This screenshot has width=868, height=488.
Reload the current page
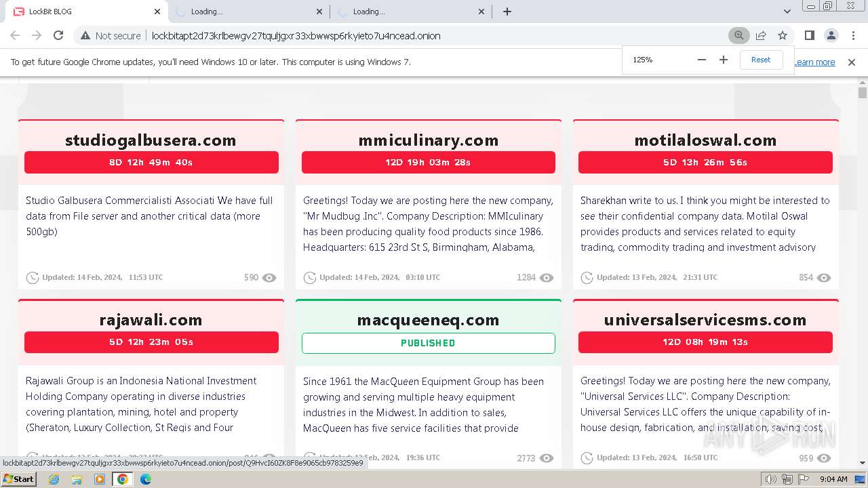(x=58, y=36)
